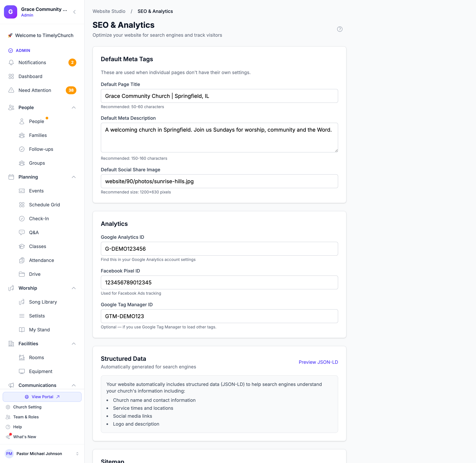Viewport: 476px width, 463px height.
Task: Click the Notifications bell icon
Action: click(x=11, y=63)
